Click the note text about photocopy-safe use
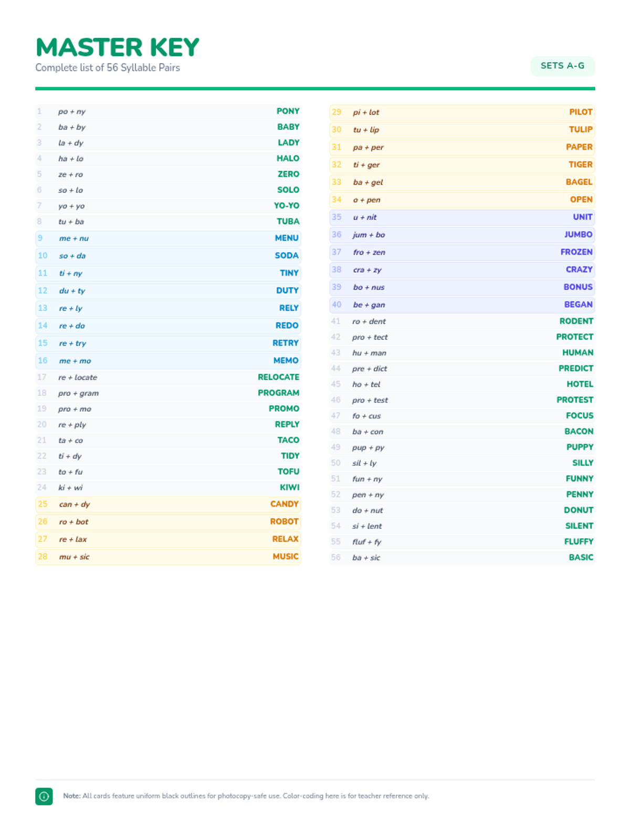630x840 pixels. click(246, 796)
